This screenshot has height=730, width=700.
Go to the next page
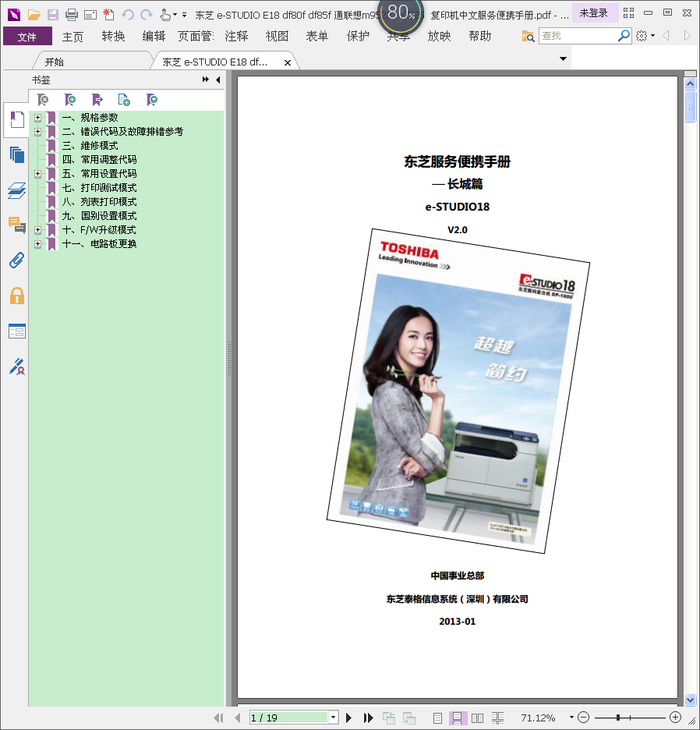point(348,718)
